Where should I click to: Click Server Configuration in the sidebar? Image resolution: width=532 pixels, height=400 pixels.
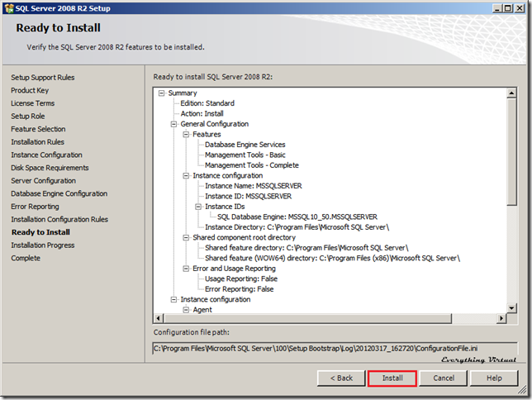coord(44,181)
